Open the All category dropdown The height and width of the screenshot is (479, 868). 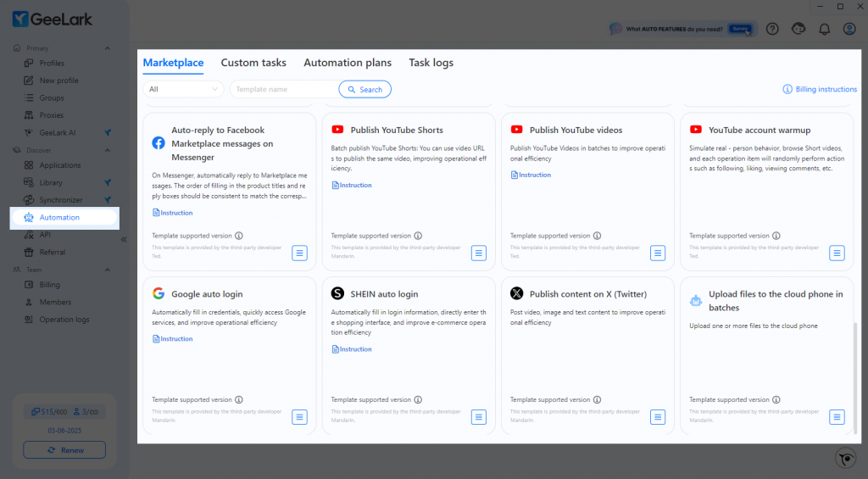[183, 89]
